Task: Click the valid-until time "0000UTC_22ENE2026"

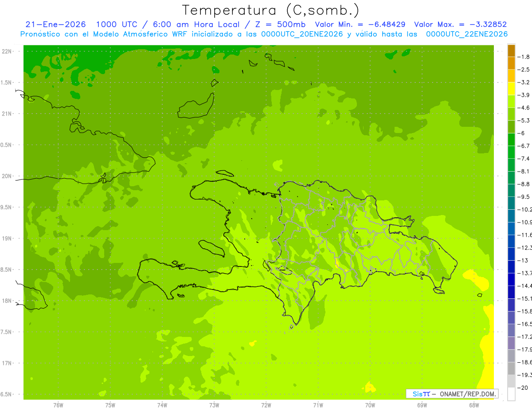Action: pos(467,34)
